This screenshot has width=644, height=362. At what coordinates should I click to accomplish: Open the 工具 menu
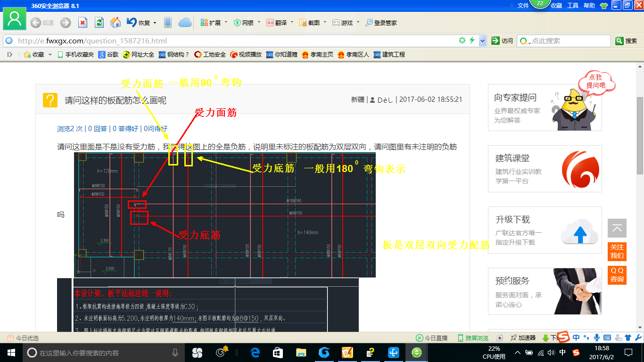[x=573, y=6]
